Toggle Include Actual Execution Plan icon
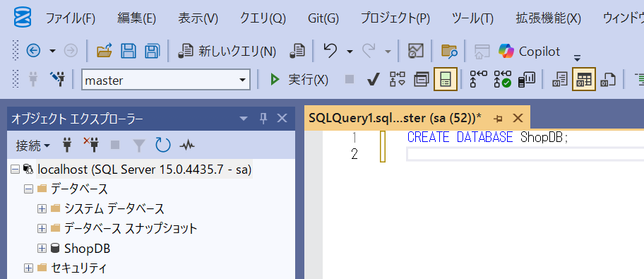The height and width of the screenshot is (279, 644). point(479,79)
